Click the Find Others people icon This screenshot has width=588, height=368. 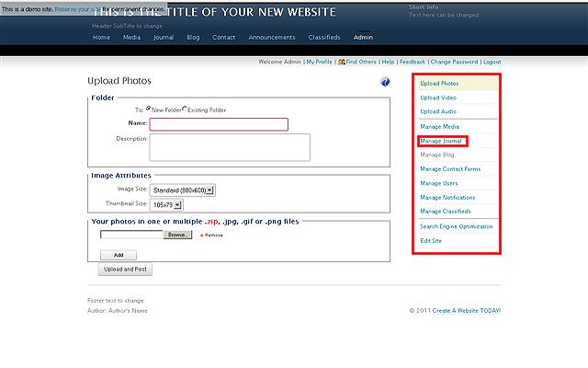point(342,62)
